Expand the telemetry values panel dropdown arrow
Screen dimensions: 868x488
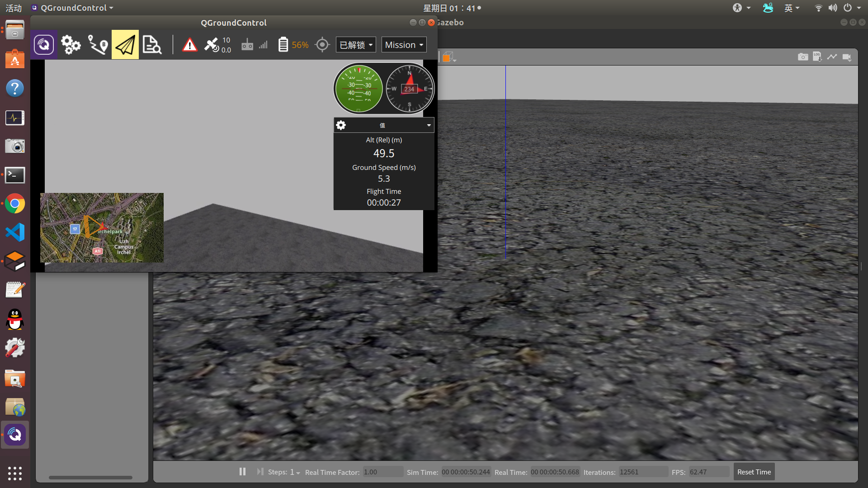pos(429,125)
